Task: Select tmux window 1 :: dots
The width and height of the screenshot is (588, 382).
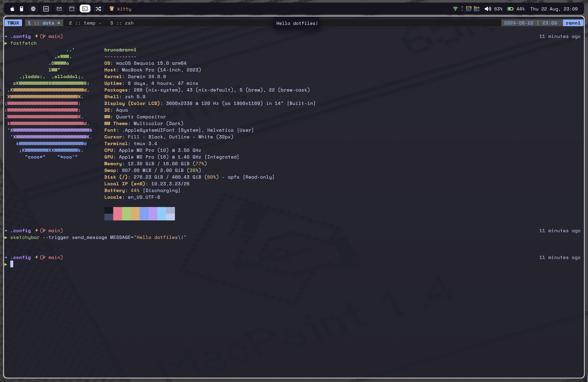Action: pyautogui.click(x=44, y=23)
